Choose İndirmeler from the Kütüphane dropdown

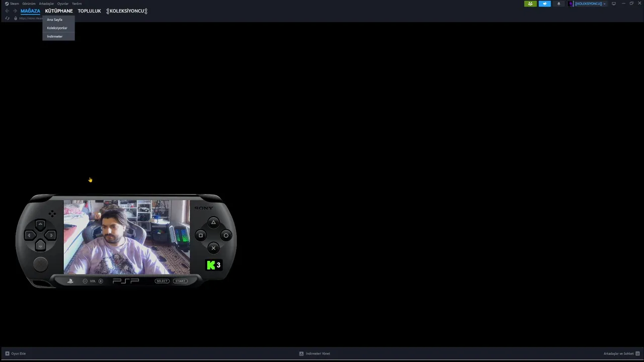(58, 37)
